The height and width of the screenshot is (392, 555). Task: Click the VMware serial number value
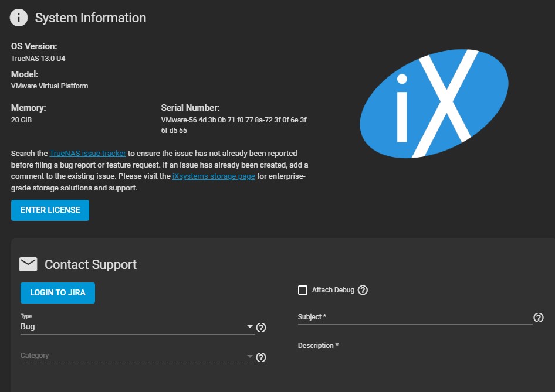(x=233, y=125)
